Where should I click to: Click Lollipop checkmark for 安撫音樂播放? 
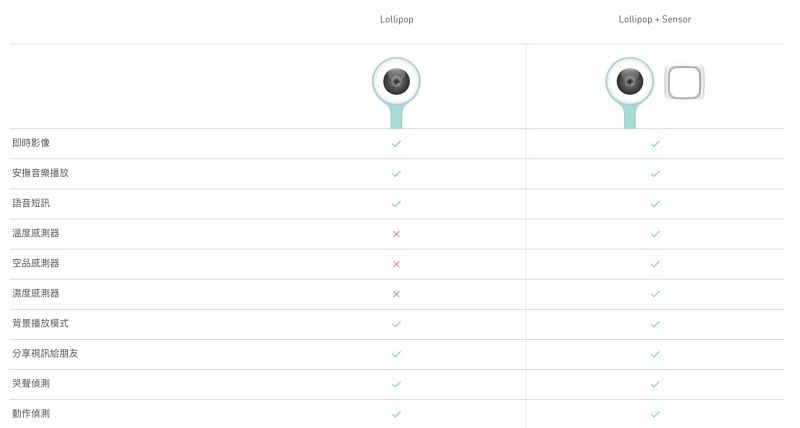point(396,173)
